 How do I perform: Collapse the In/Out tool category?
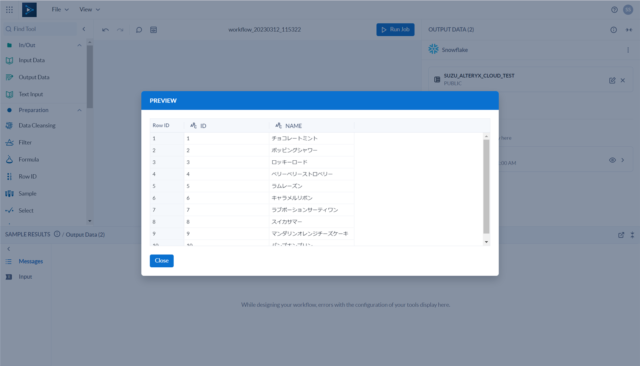tap(79, 45)
